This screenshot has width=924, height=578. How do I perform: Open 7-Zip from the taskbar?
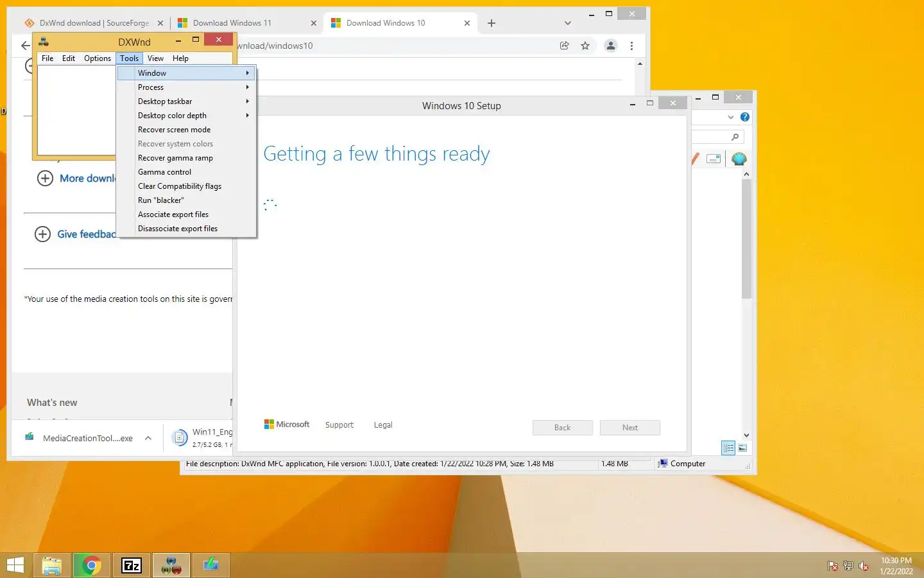point(132,565)
